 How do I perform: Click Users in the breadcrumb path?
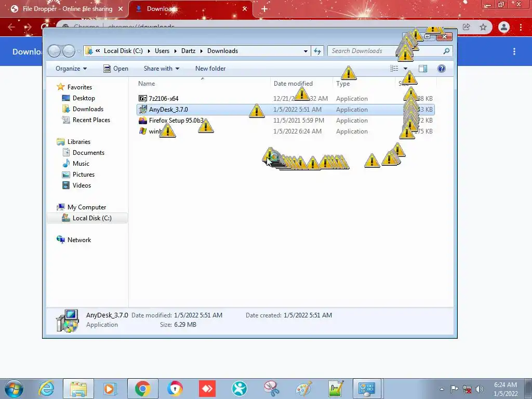pos(162,51)
